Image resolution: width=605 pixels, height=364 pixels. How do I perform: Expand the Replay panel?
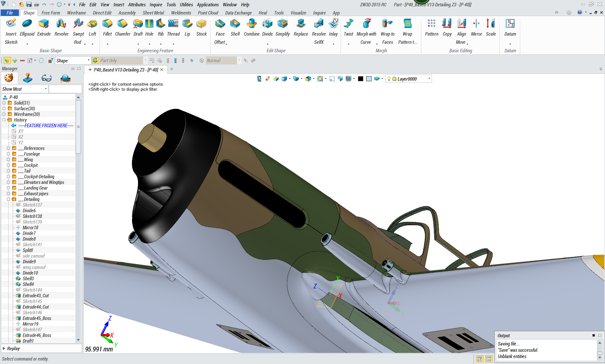tap(4, 349)
